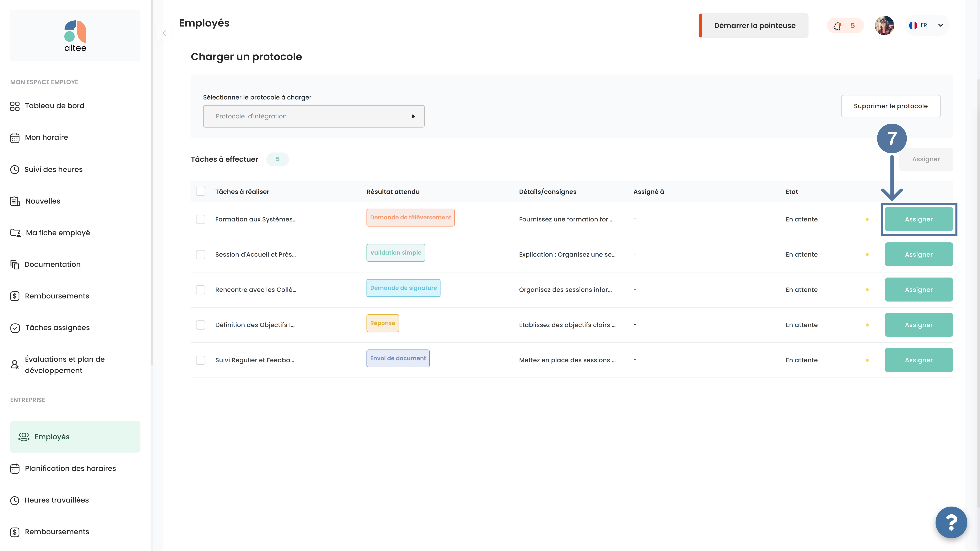Check the Session d'Accueil task checkbox
Viewport: 980px width, 551px height.
coord(200,254)
